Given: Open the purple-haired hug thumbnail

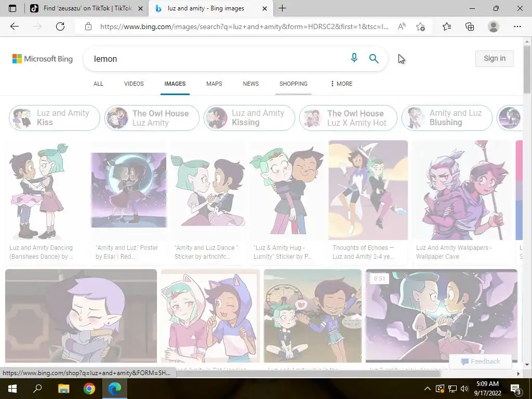Looking at the screenshot, I should point(81,315).
